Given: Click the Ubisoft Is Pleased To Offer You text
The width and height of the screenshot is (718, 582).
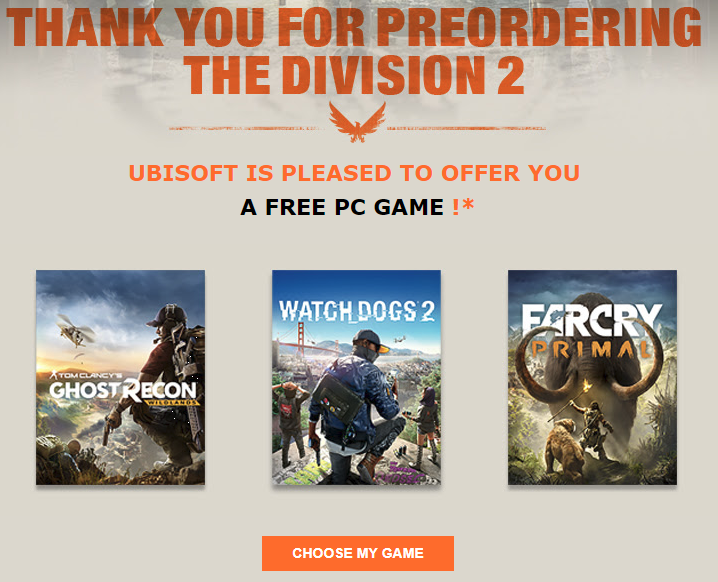Looking at the screenshot, I should tap(354, 173).
